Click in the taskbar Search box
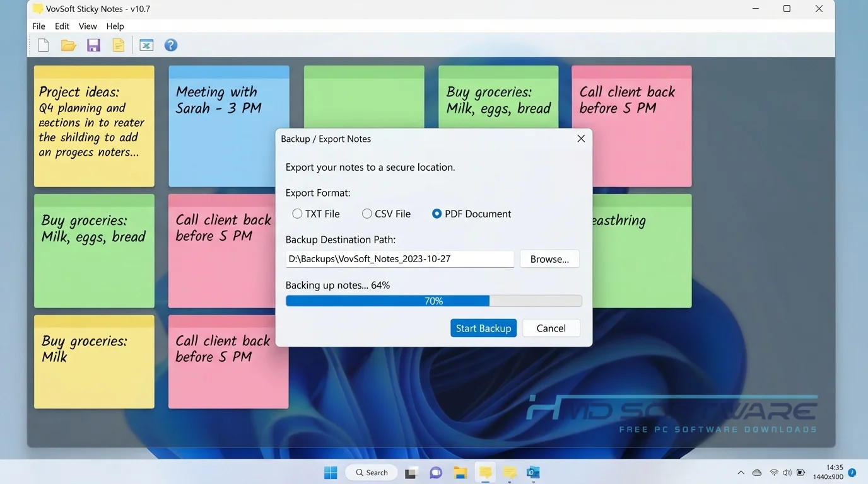The height and width of the screenshot is (484, 868). 371,473
